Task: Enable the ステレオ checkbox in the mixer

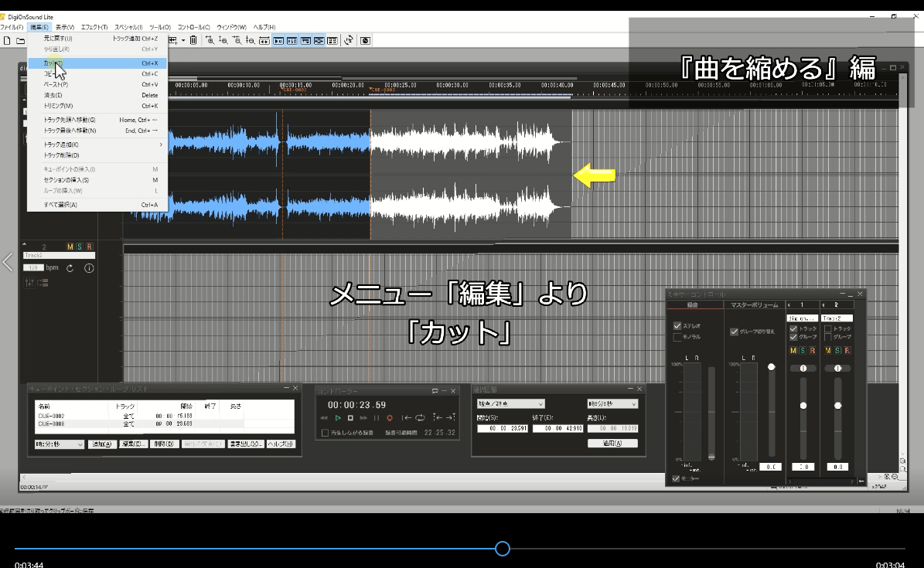Action: [677, 326]
